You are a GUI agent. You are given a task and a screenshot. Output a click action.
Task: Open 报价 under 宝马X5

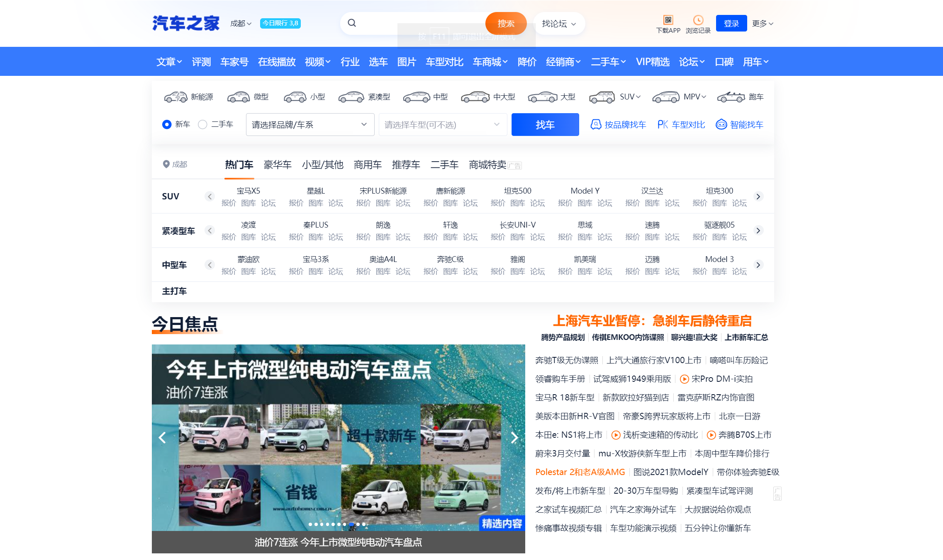pyautogui.click(x=229, y=203)
